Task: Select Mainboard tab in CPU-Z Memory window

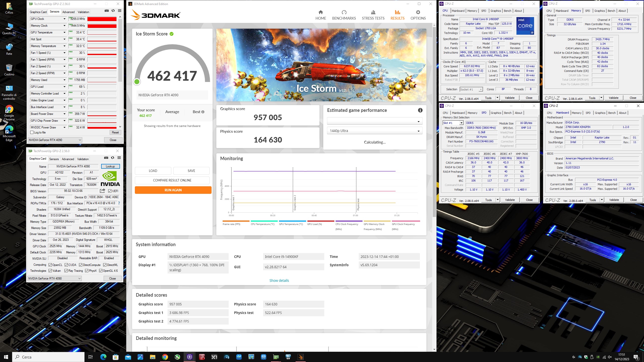Action: (x=562, y=11)
